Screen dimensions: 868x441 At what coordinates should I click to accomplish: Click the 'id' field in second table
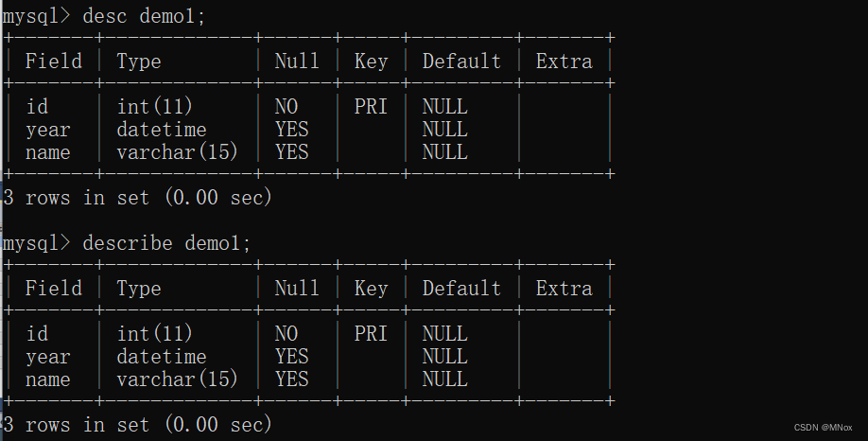point(37,333)
